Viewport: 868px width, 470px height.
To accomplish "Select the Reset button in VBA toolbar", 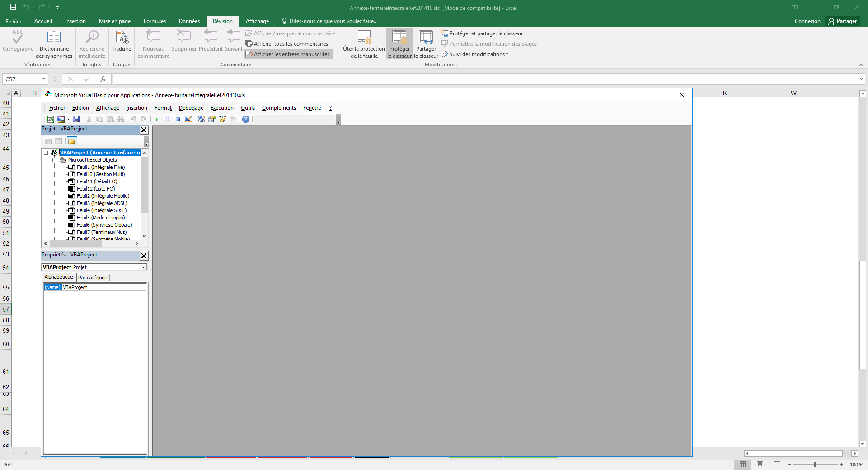I will (178, 119).
